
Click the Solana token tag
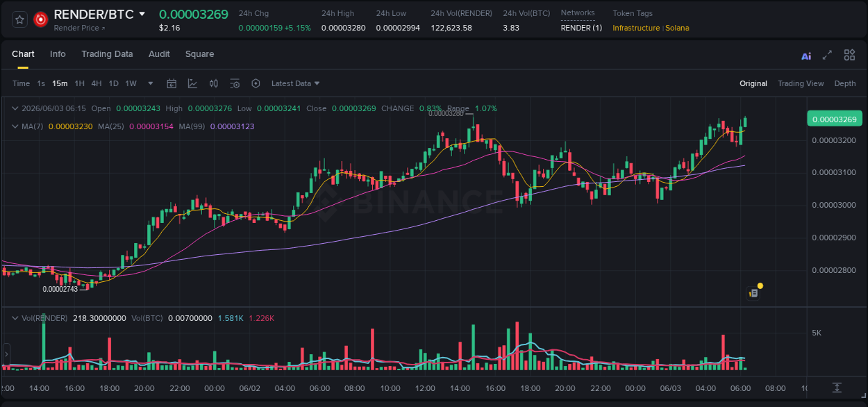pyautogui.click(x=677, y=28)
